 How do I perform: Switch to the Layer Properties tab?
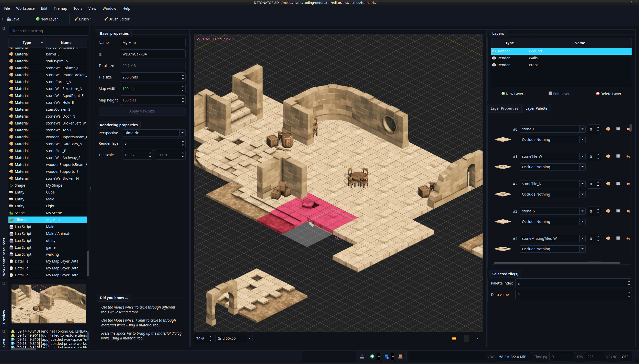click(x=504, y=108)
